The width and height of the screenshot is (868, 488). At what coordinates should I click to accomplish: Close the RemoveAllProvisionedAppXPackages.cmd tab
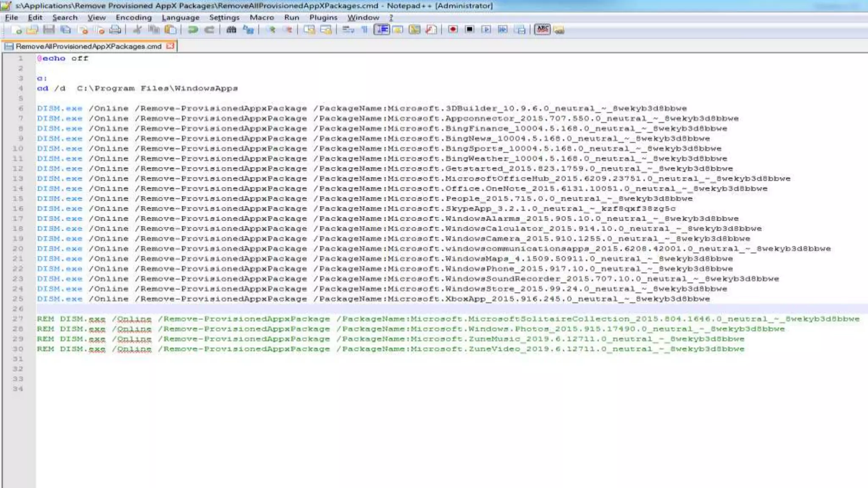coord(170,46)
